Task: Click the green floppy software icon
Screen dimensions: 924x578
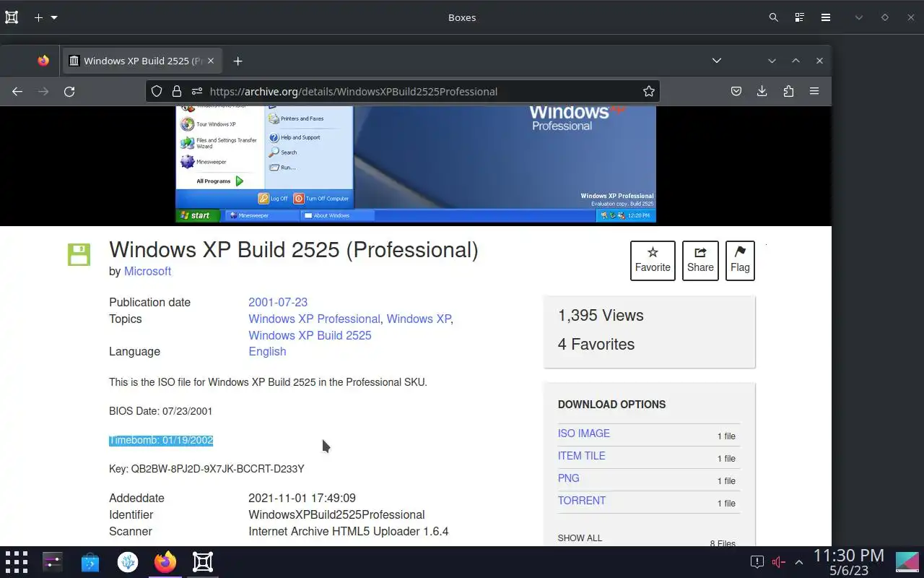Action: pos(79,254)
